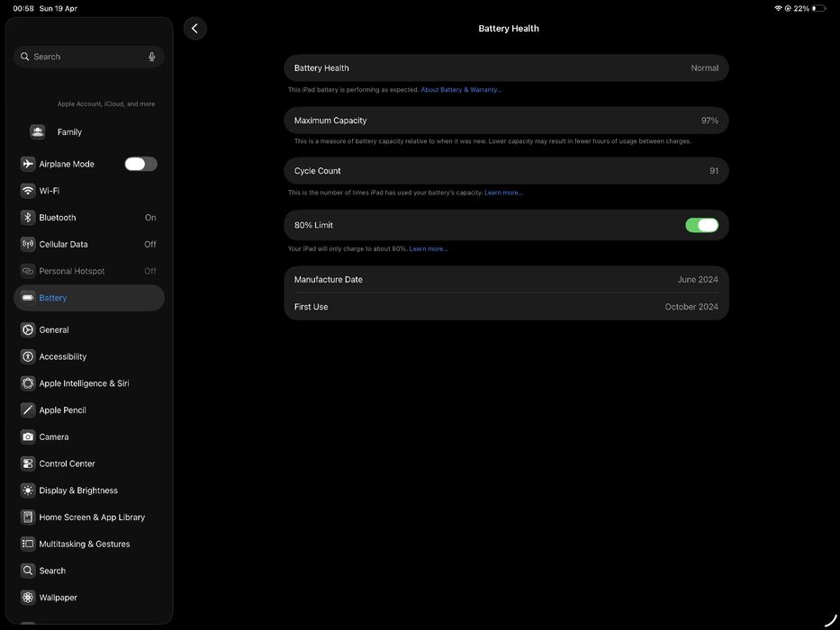
Task: Tap the 00:58 clock in status bar
Action: coord(23,9)
